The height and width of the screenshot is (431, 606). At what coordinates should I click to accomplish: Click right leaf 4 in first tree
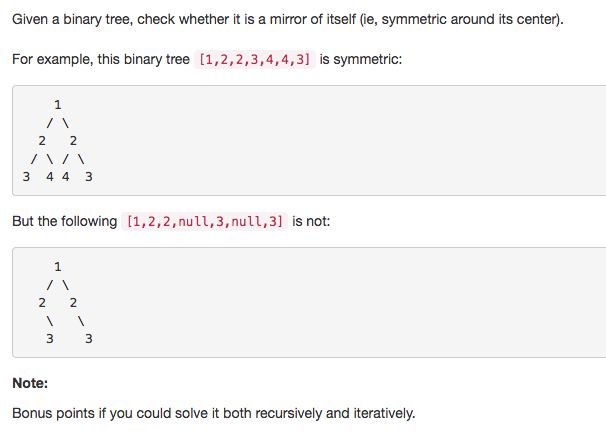point(65,177)
